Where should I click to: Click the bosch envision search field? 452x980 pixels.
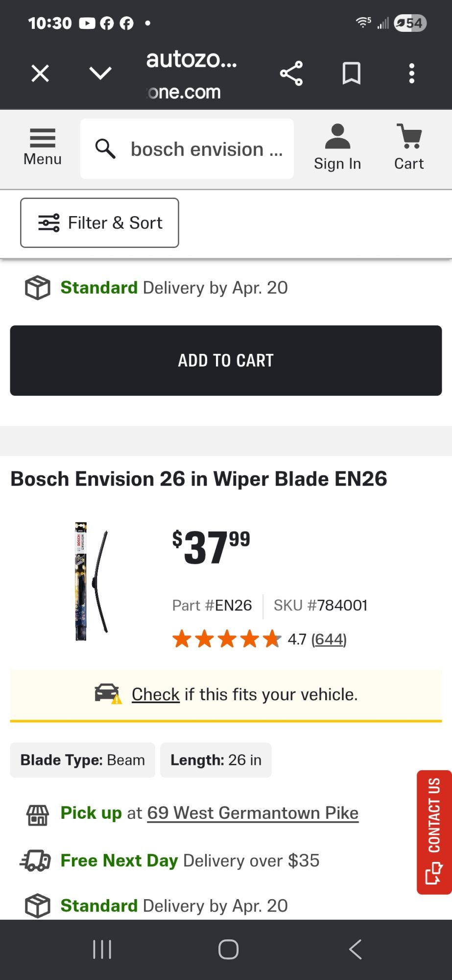(x=207, y=149)
